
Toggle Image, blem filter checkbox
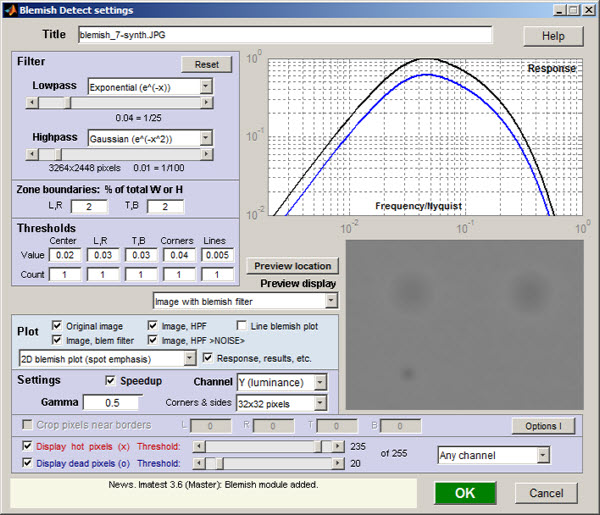57,340
